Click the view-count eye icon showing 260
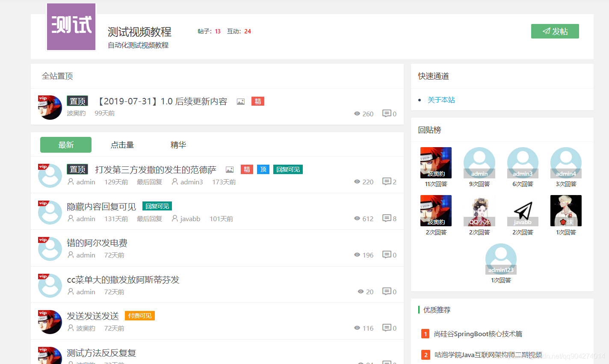The height and width of the screenshot is (364, 609). [357, 114]
